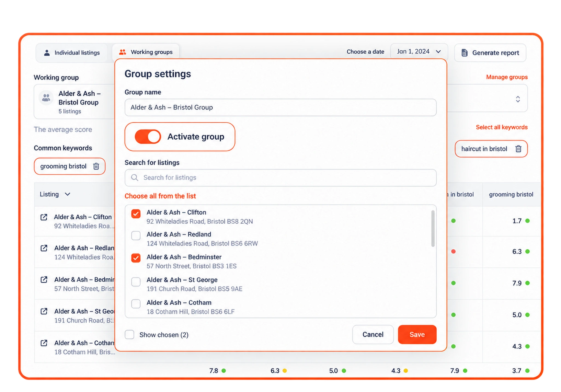This screenshot has width=561, height=392.
Task: Click Select all keywords link
Action: 502,127
